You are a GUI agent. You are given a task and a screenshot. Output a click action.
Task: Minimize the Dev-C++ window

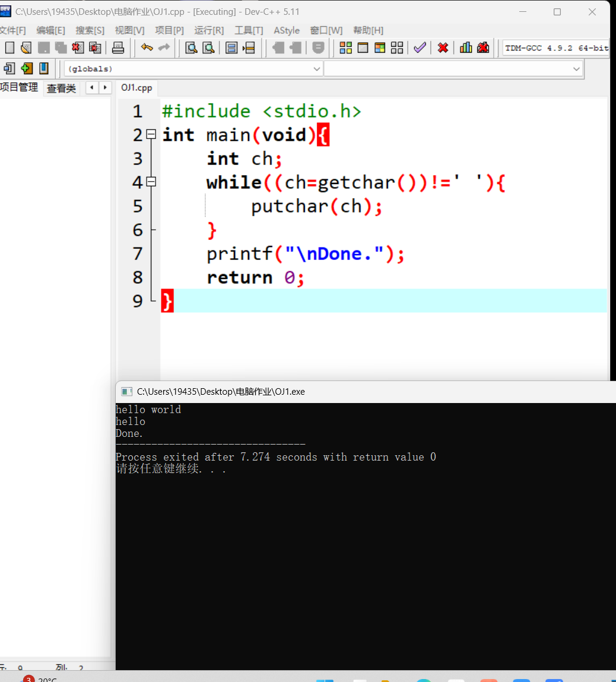[523, 12]
